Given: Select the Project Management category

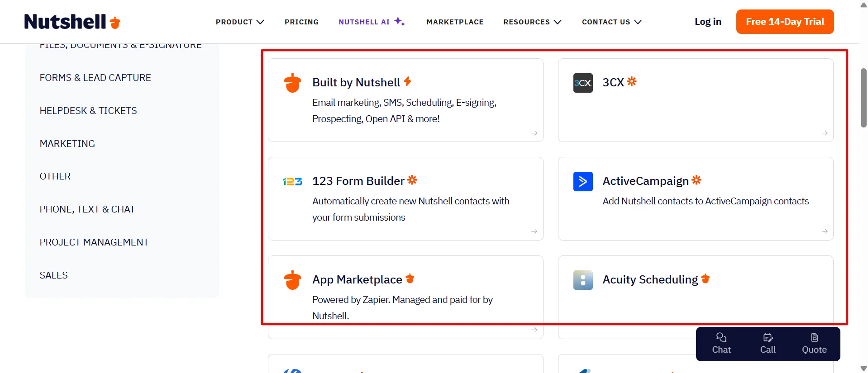Looking at the screenshot, I should 94,242.
